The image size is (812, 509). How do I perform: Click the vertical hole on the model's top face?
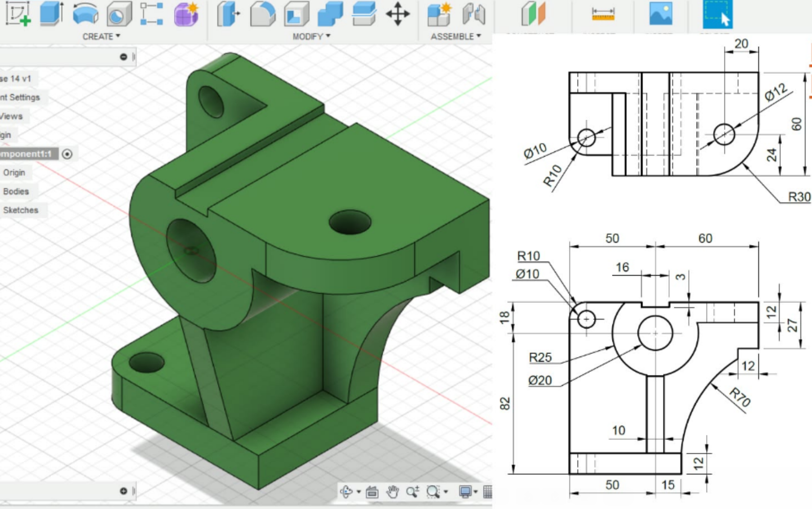coord(350,223)
